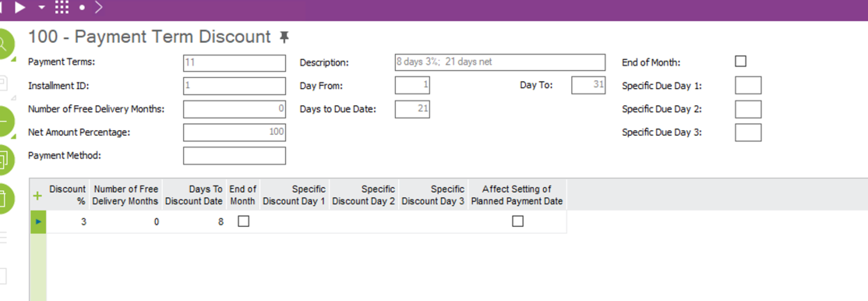
Task: Click the 100 - Payment Term Discount title
Action: coord(150,37)
